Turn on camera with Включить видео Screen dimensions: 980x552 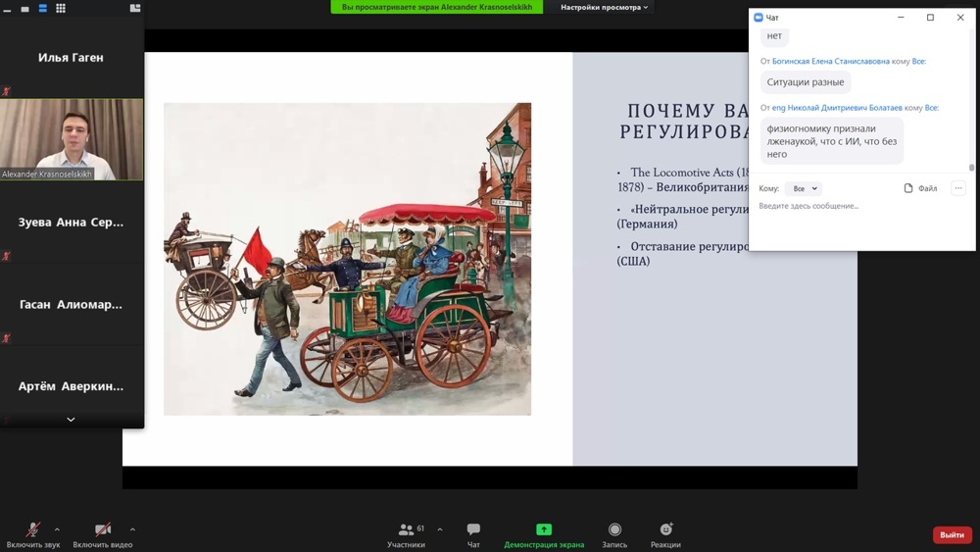[103, 535]
